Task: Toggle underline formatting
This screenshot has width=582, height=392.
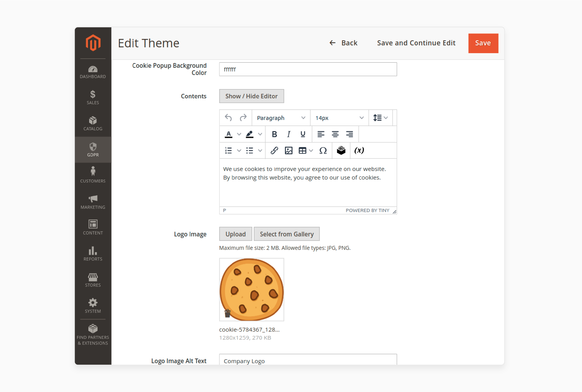Action: point(303,134)
